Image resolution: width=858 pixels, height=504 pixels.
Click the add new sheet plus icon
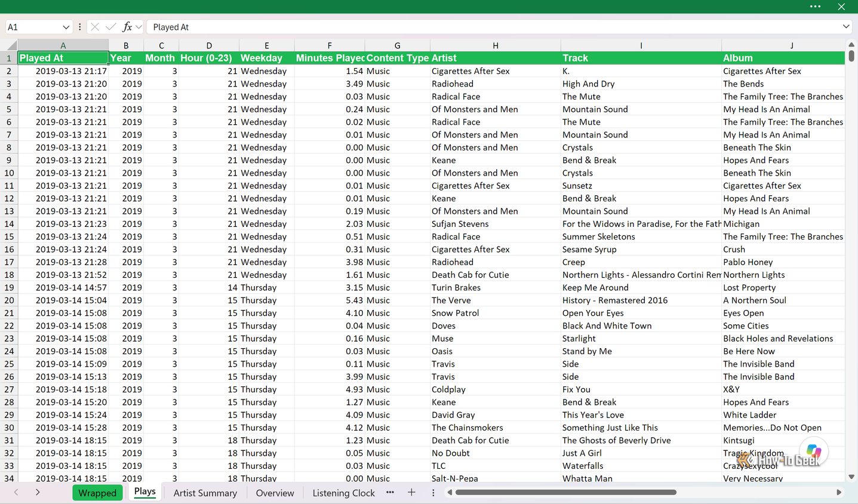[x=411, y=492]
